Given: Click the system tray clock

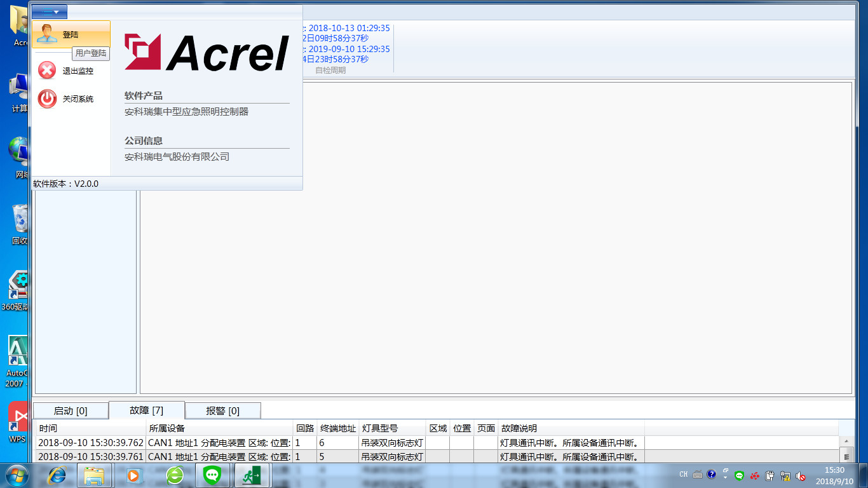Looking at the screenshot, I should click(x=834, y=475).
